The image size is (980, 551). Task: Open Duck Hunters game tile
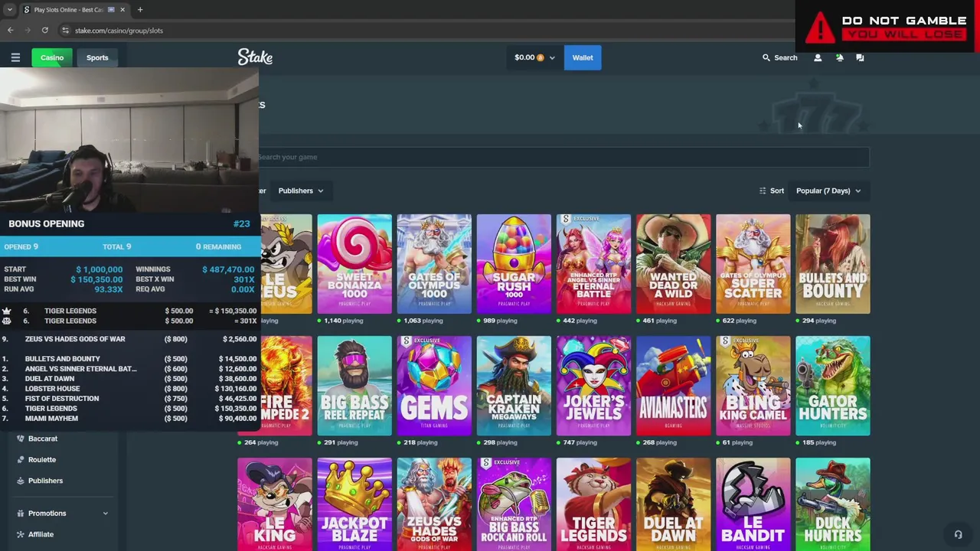coord(832,504)
